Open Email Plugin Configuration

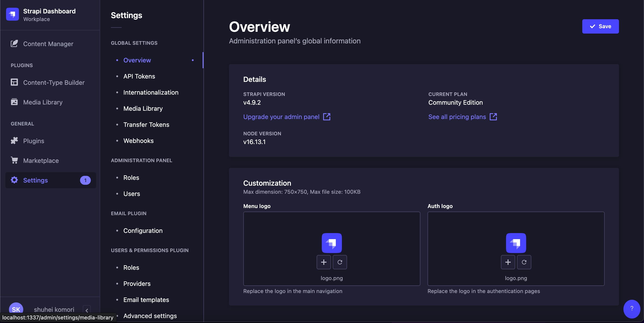tap(143, 230)
